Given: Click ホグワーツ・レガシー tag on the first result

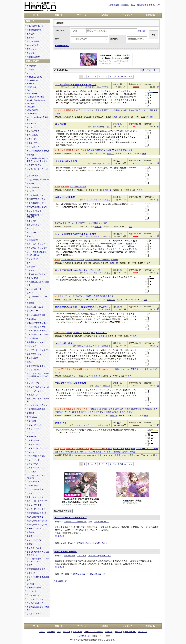Looking at the screenshot, I should 85,110.
